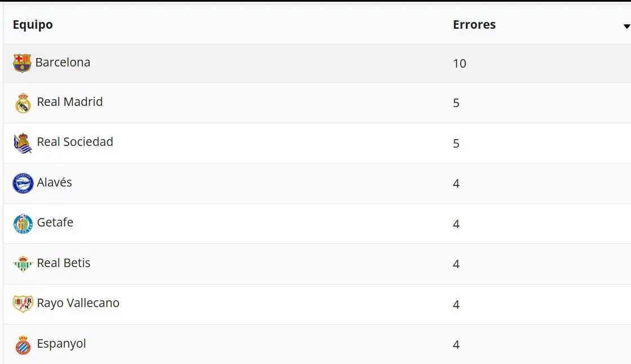Click the Real Betis crest icon
Image resolution: width=631 pixels, height=364 pixels.
[x=23, y=264]
